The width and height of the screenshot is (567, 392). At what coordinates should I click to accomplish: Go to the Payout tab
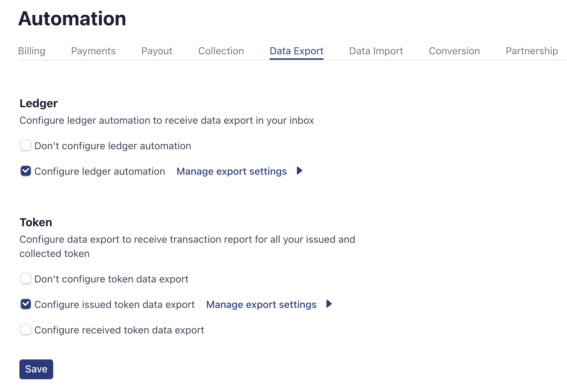[157, 51]
